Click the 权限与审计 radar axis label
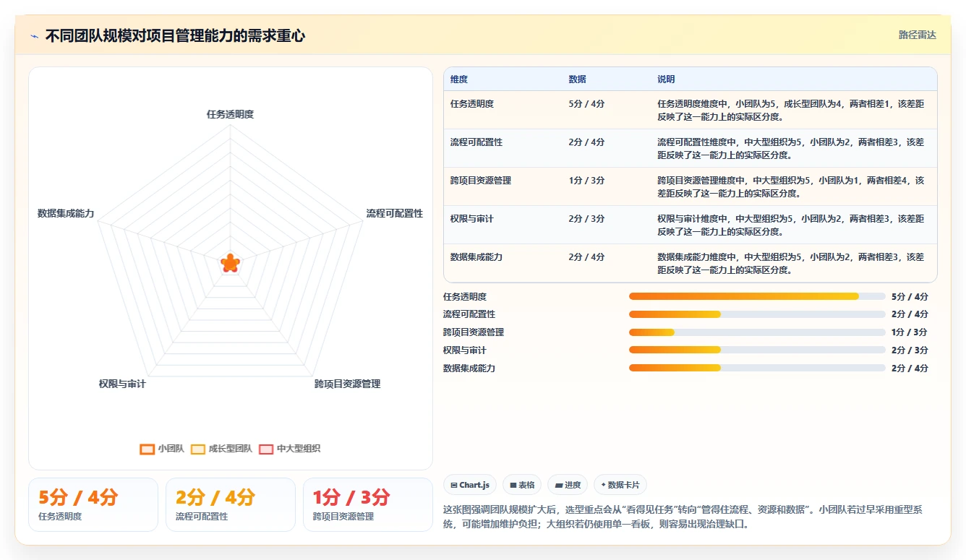This screenshot has height=560, width=966. tap(122, 384)
